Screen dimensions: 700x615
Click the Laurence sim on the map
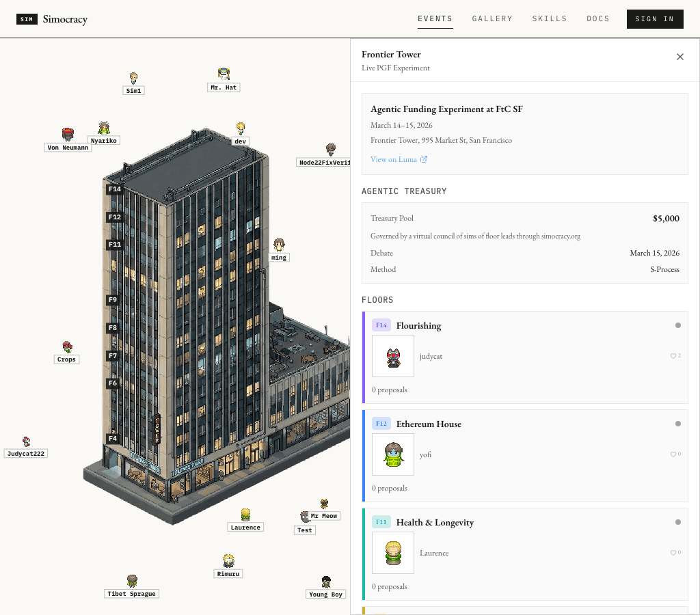(245, 515)
